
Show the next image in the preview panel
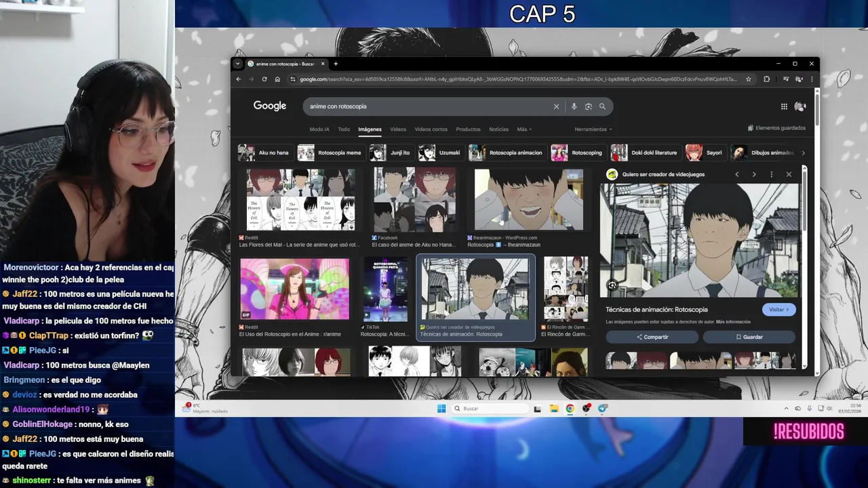(x=754, y=174)
